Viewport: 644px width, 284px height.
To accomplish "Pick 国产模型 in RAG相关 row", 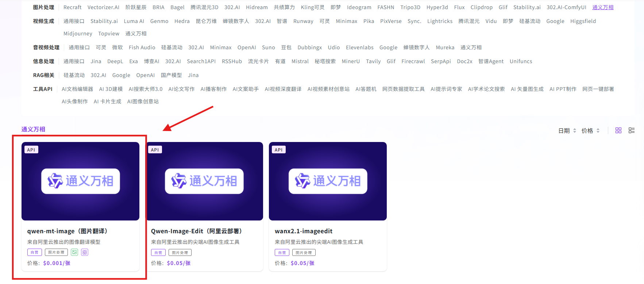I will click(x=171, y=75).
